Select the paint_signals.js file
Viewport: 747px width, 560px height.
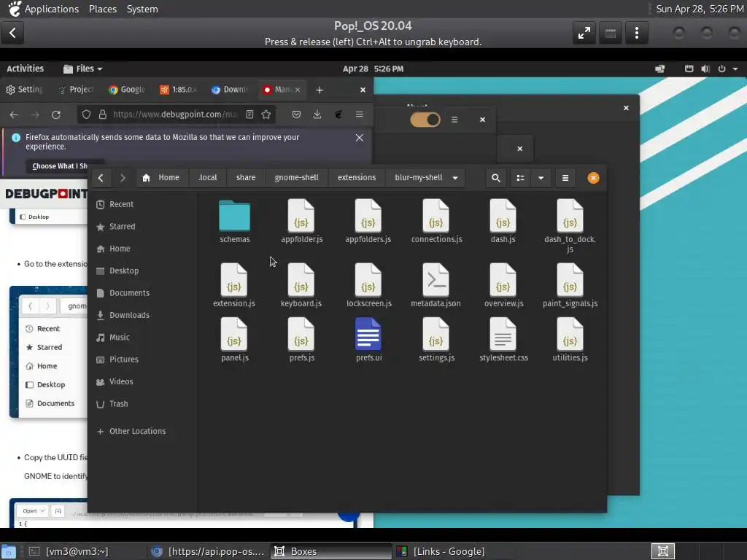(x=570, y=285)
